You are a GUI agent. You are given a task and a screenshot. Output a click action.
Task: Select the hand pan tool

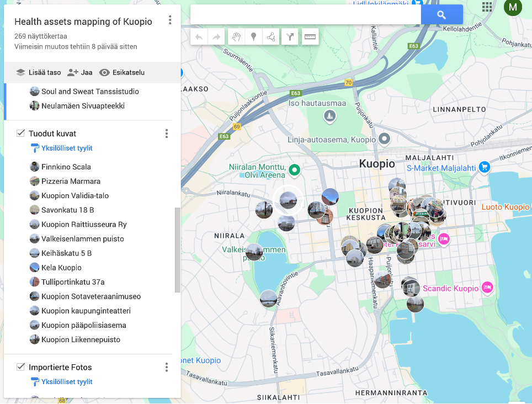(x=237, y=36)
